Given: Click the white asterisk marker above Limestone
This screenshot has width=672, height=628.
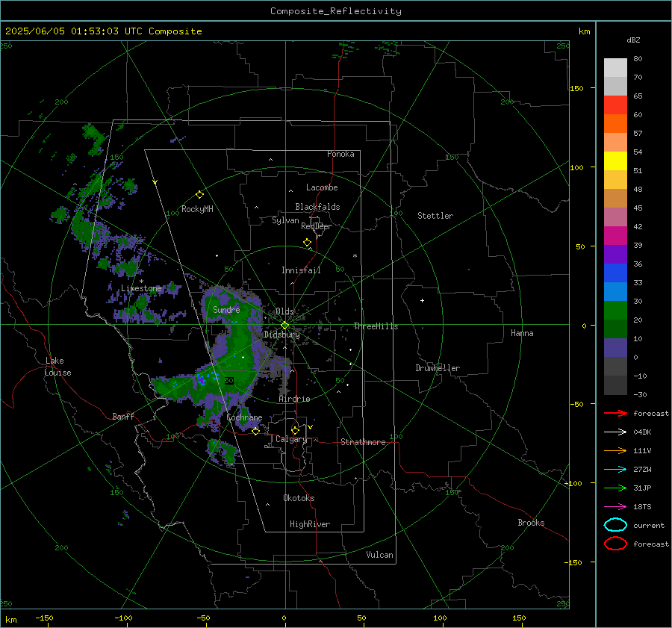Looking at the screenshot, I should point(141,282).
